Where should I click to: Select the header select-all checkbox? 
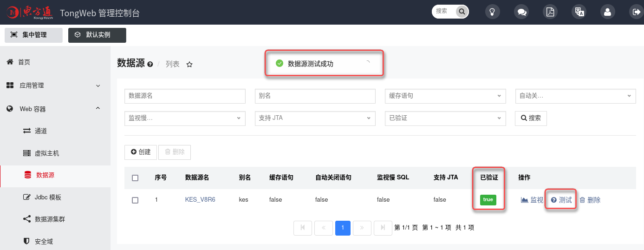pos(135,178)
